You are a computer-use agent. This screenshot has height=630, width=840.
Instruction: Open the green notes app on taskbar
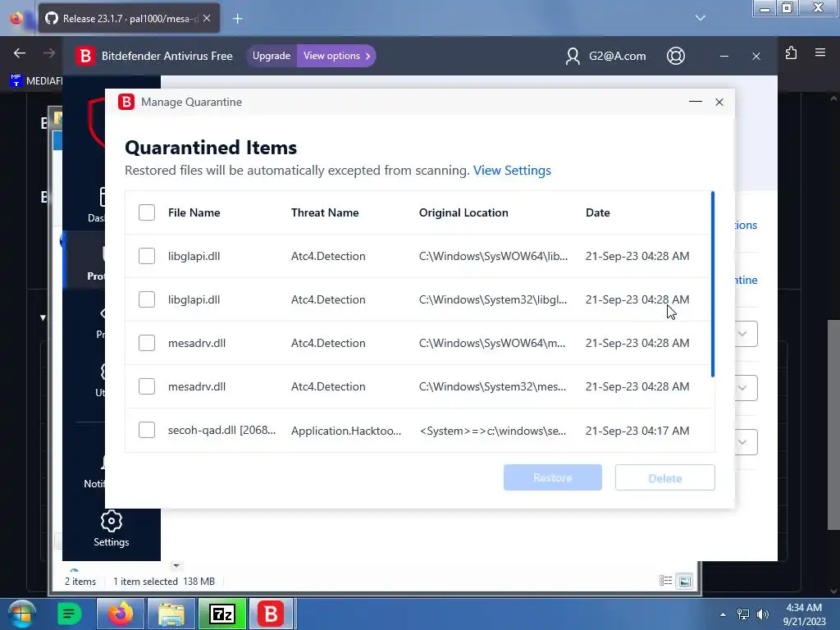[69, 614]
